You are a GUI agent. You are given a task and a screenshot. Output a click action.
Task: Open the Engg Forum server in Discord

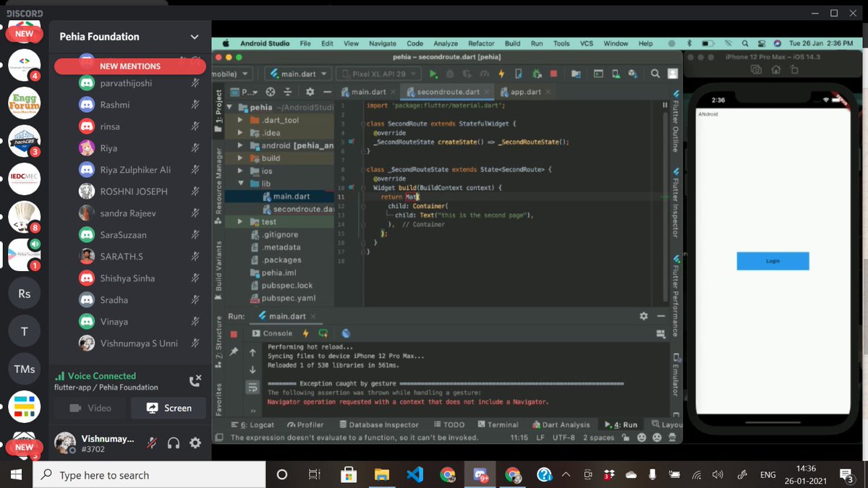[x=24, y=105]
